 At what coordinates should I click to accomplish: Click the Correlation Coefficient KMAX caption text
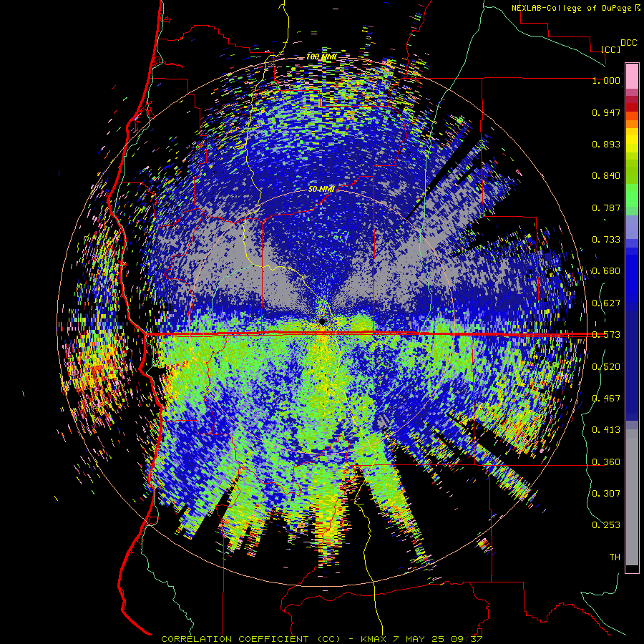click(321, 639)
